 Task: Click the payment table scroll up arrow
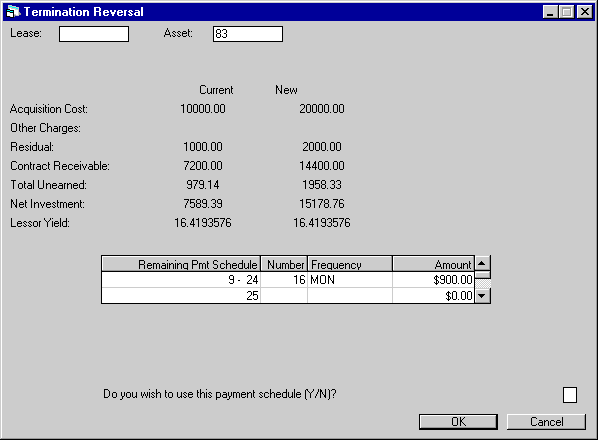tap(482, 263)
